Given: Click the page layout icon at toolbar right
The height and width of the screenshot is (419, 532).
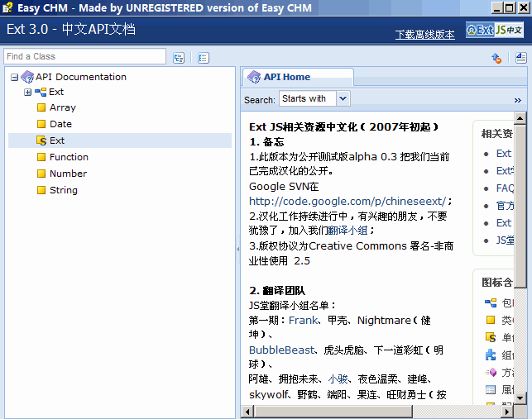Looking at the screenshot, I should [520, 58].
